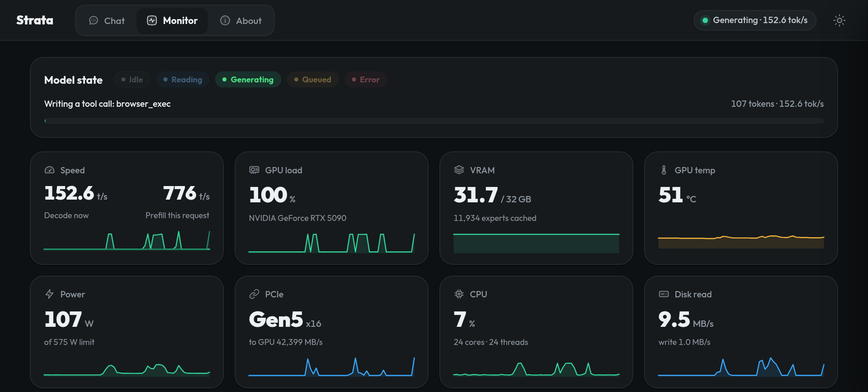Click 'Writing a tool call: browser_exec' text
The width and height of the screenshot is (868, 392).
(107, 104)
